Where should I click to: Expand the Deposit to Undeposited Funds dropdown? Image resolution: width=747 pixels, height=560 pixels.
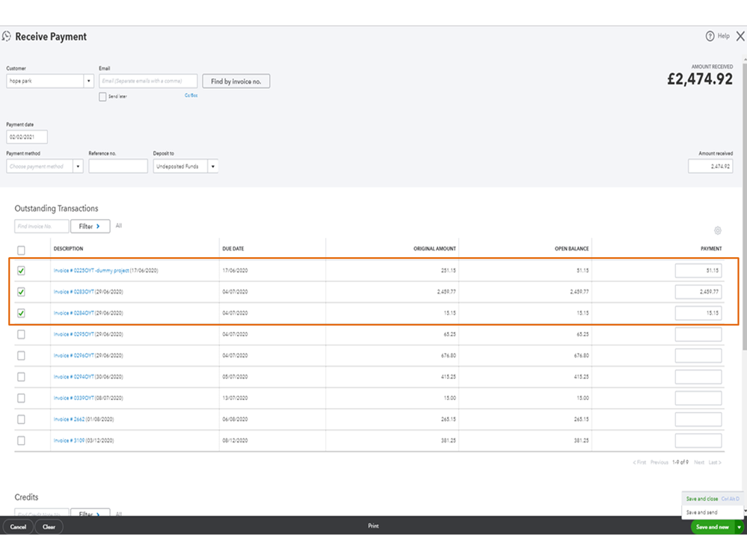tap(212, 167)
